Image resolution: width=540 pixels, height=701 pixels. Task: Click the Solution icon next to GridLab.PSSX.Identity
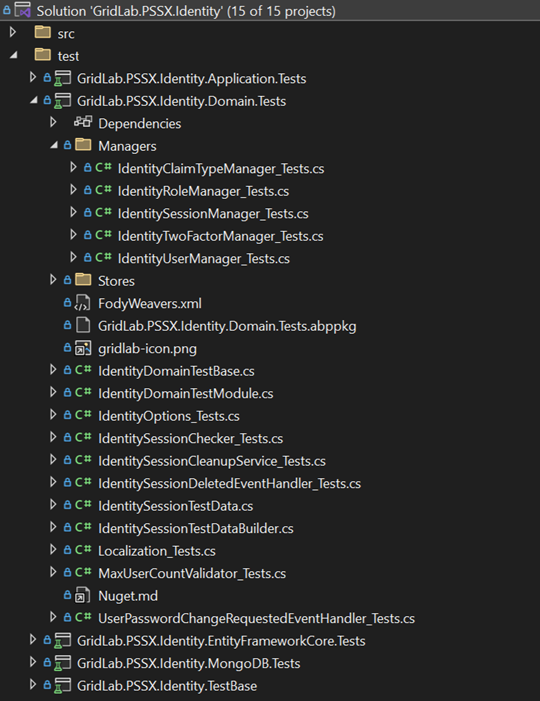pos(22,10)
